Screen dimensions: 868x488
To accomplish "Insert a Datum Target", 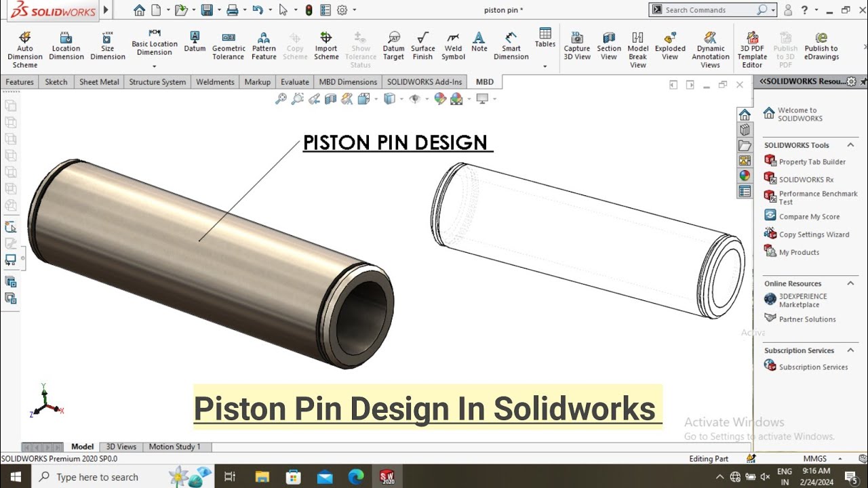I will [393, 45].
